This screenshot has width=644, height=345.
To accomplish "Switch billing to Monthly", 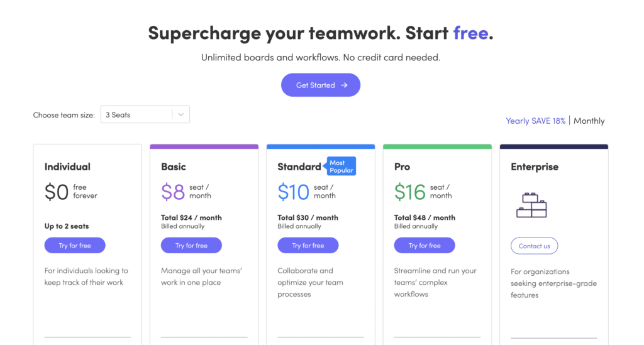I will (589, 121).
